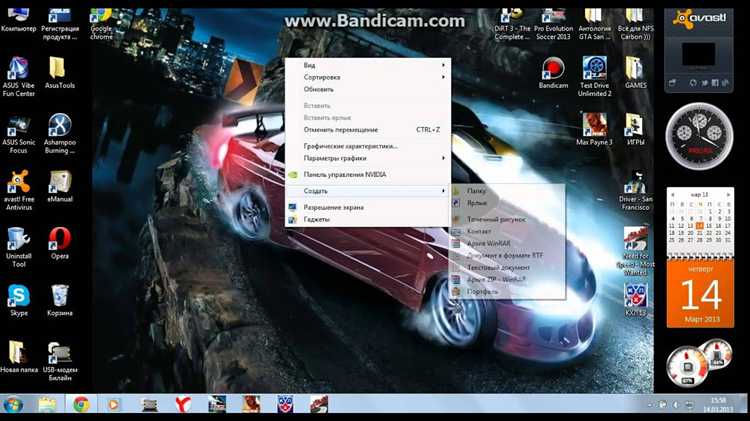Open Windows Explorer from taskbar
Image resolution: width=750 pixels, height=421 pixels.
click(47, 405)
